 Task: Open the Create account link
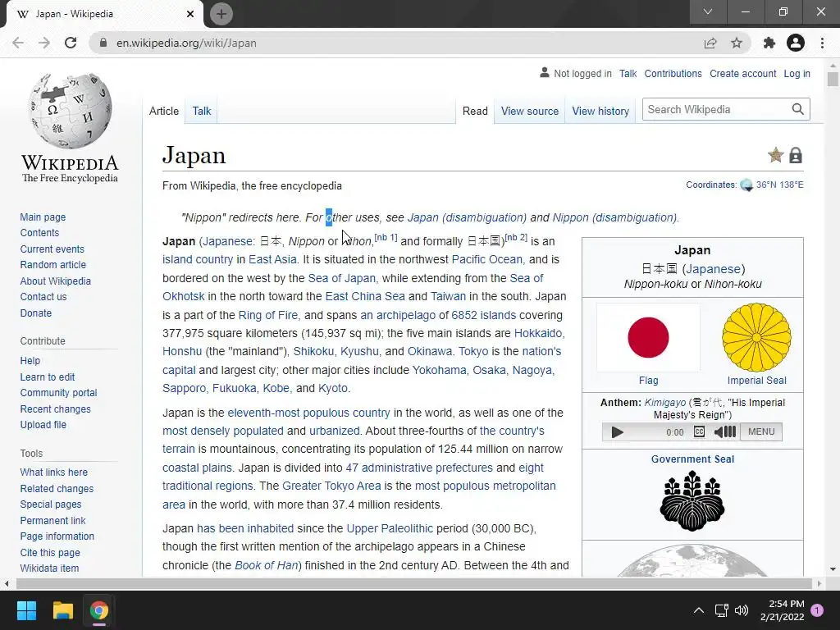pyautogui.click(x=742, y=73)
